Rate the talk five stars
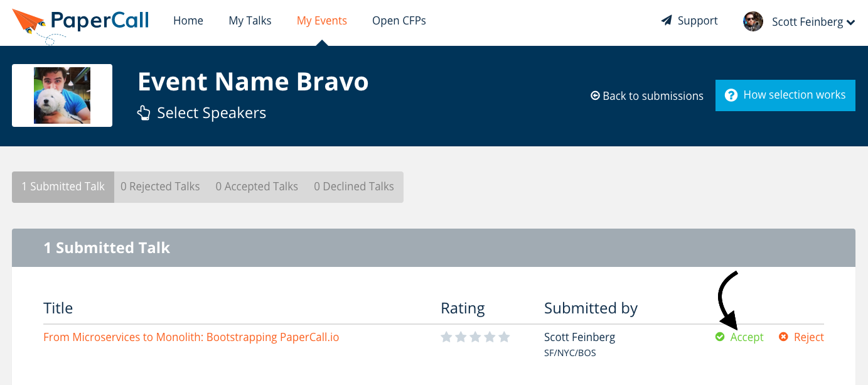Viewport: 868px width, 385px height. pos(504,337)
